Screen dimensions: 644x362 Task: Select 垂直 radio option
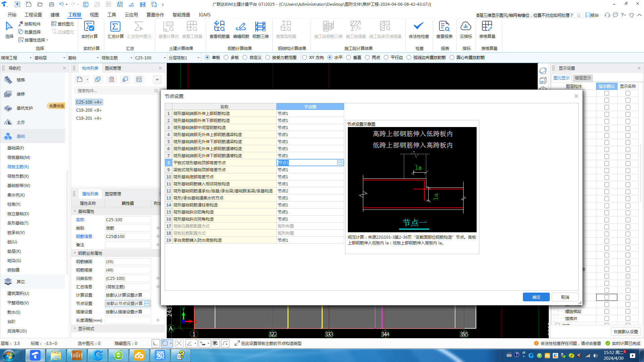point(348,58)
